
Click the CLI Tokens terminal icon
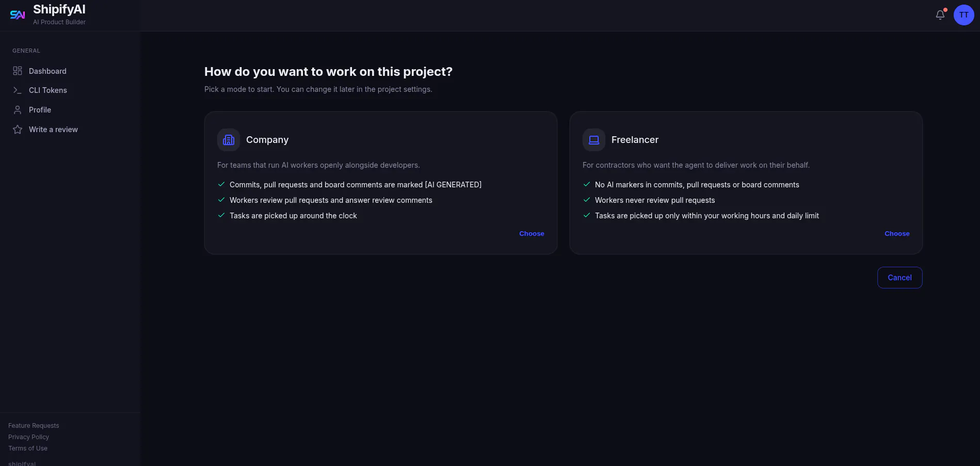(18, 90)
